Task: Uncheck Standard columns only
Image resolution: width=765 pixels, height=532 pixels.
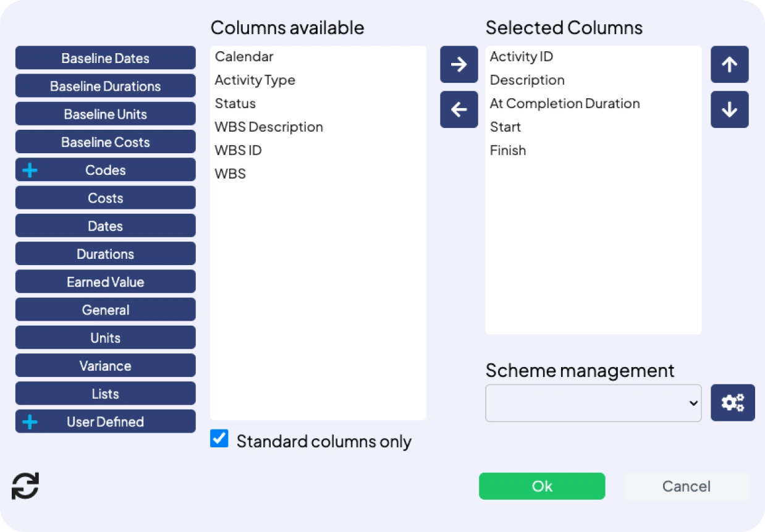Action: coord(219,438)
